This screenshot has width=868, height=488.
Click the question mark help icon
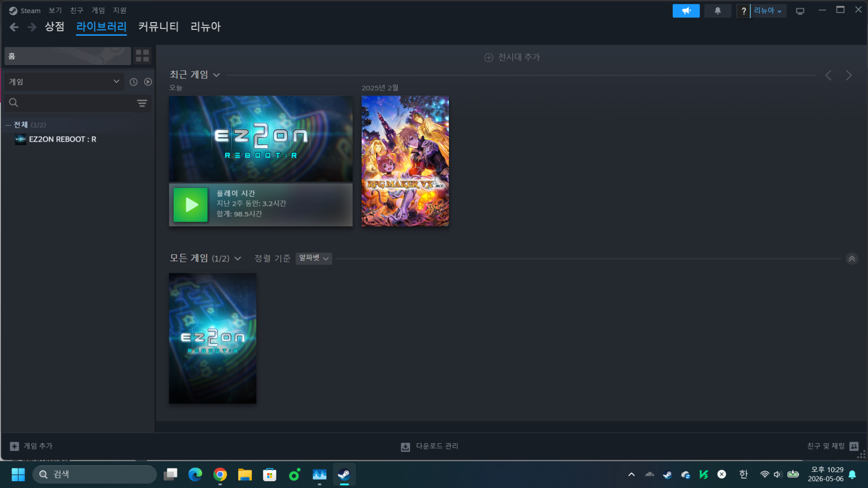click(744, 11)
